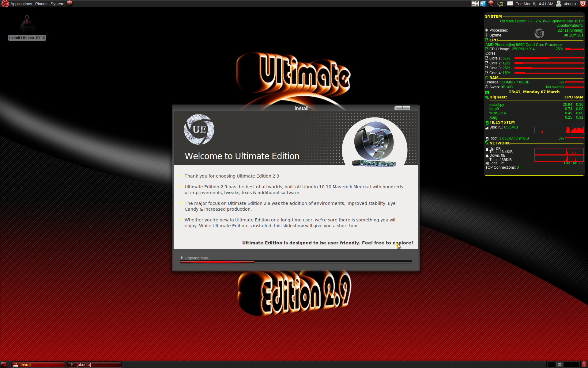588x368 pixels.
Task: Switch to the first workspace in switcher
Action: [551, 364]
